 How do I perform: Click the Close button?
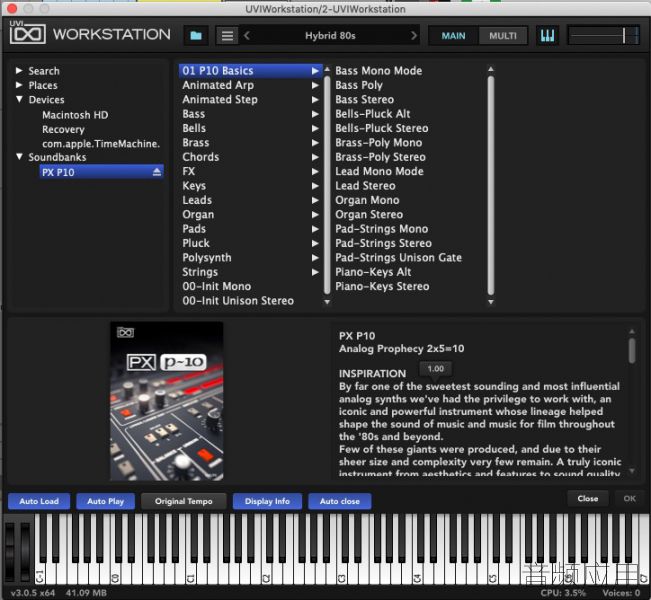pos(587,498)
